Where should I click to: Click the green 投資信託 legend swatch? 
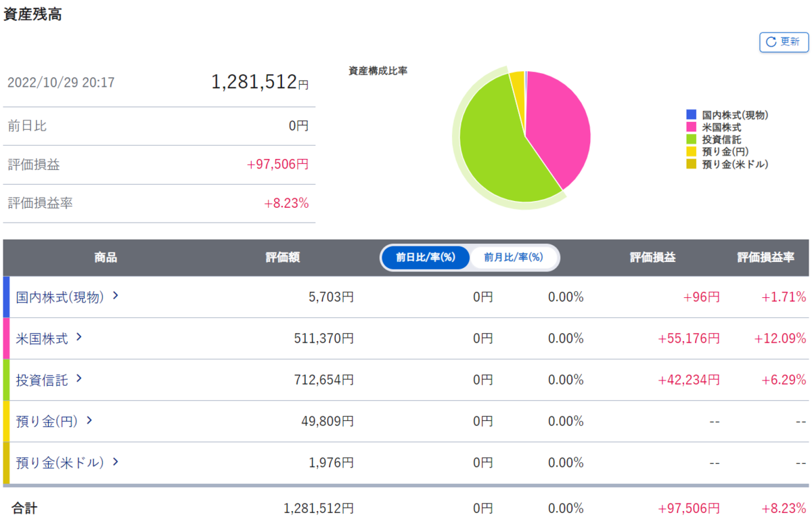[691, 139]
